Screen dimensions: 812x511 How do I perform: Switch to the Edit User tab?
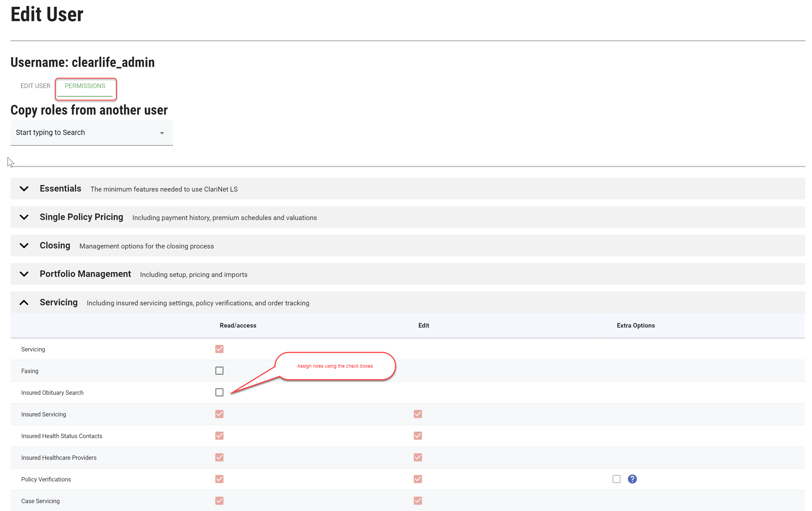[35, 86]
